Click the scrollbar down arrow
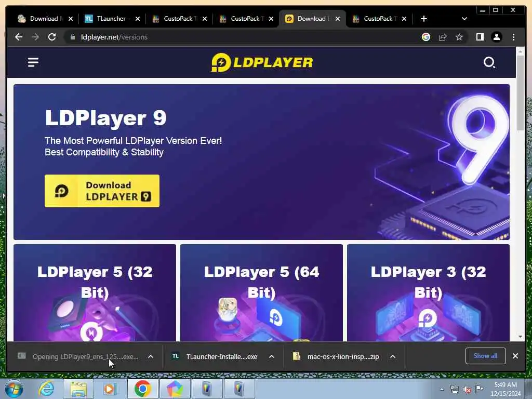 click(x=520, y=337)
